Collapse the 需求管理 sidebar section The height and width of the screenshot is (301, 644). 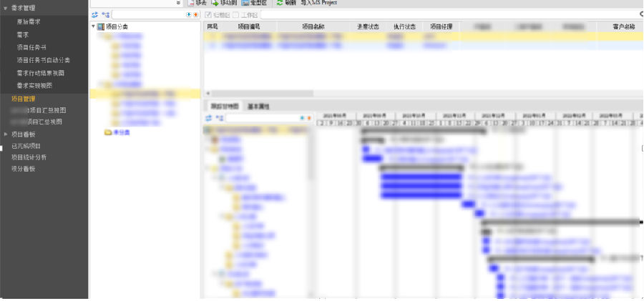(x=6, y=8)
